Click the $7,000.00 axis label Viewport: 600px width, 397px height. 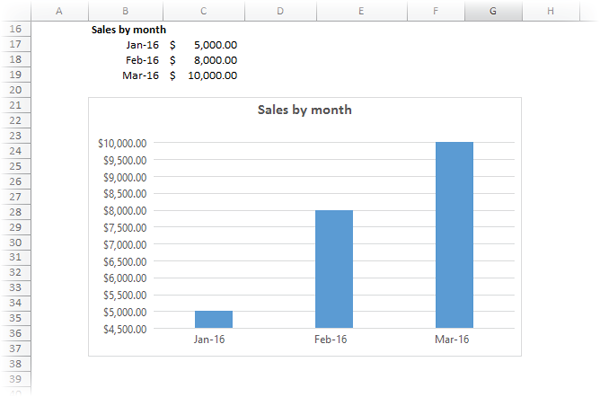[125, 245]
